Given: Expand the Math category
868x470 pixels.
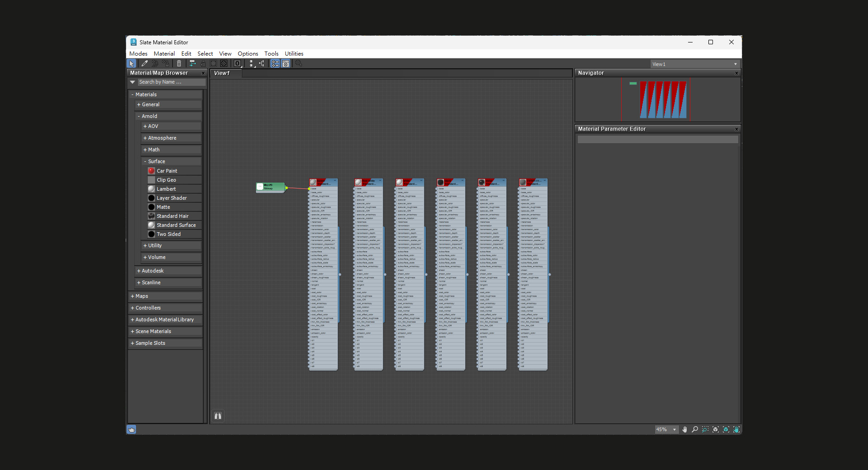Looking at the screenshot, I should 145,150.
